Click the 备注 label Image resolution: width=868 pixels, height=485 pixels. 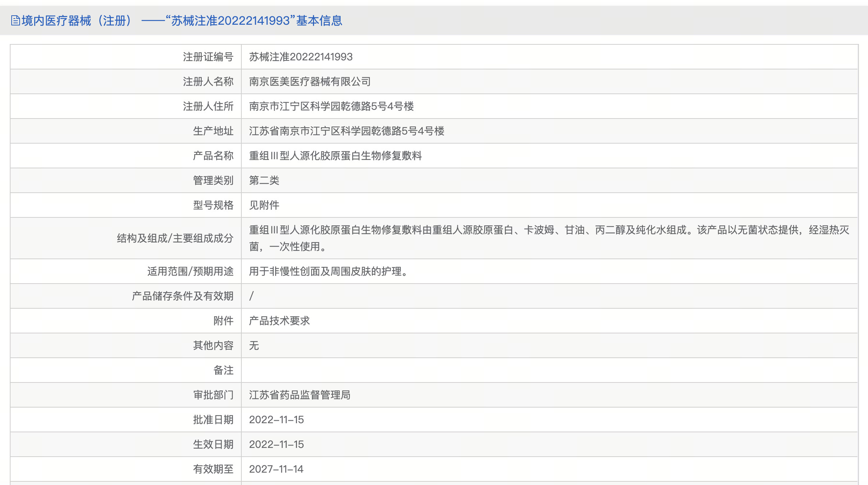coord(223,370)
